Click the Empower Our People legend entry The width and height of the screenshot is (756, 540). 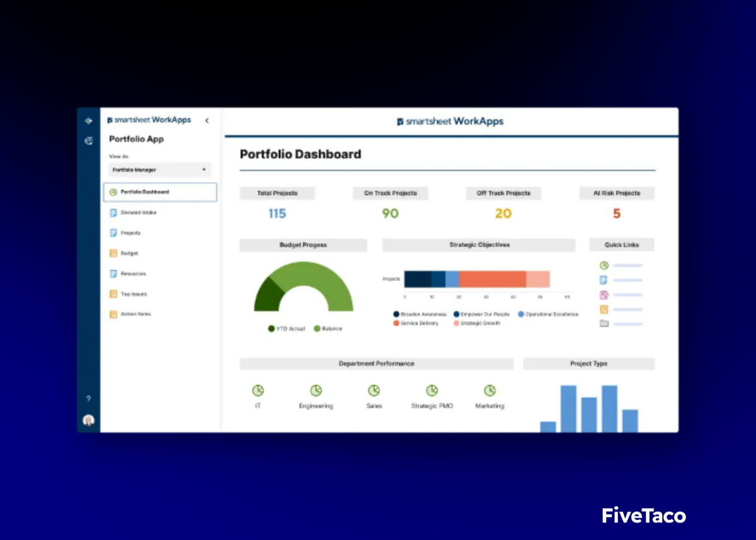482,314
